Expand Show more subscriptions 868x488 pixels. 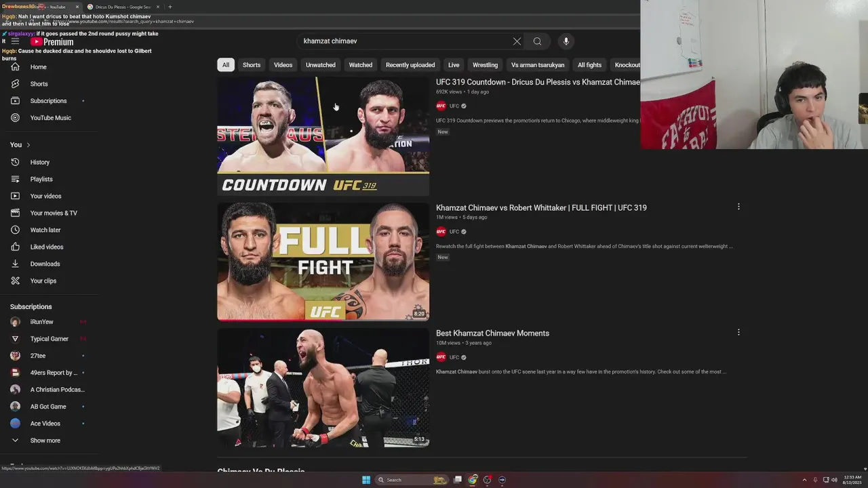pyautogui.click(x=49, y=441)
